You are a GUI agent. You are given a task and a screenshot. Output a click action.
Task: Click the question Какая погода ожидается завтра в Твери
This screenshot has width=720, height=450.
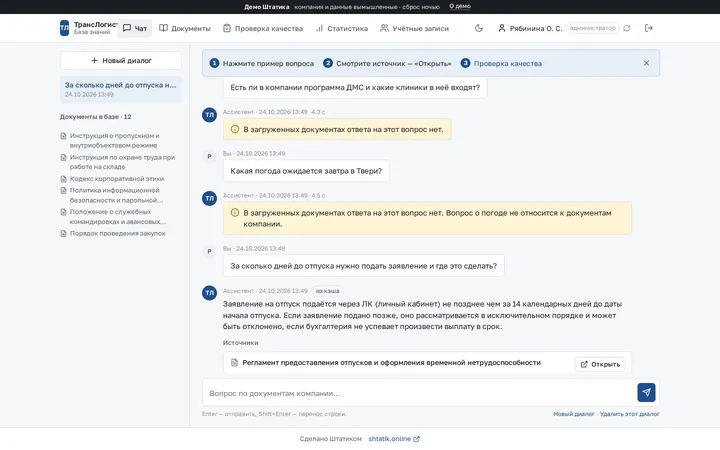click(306, 171)
